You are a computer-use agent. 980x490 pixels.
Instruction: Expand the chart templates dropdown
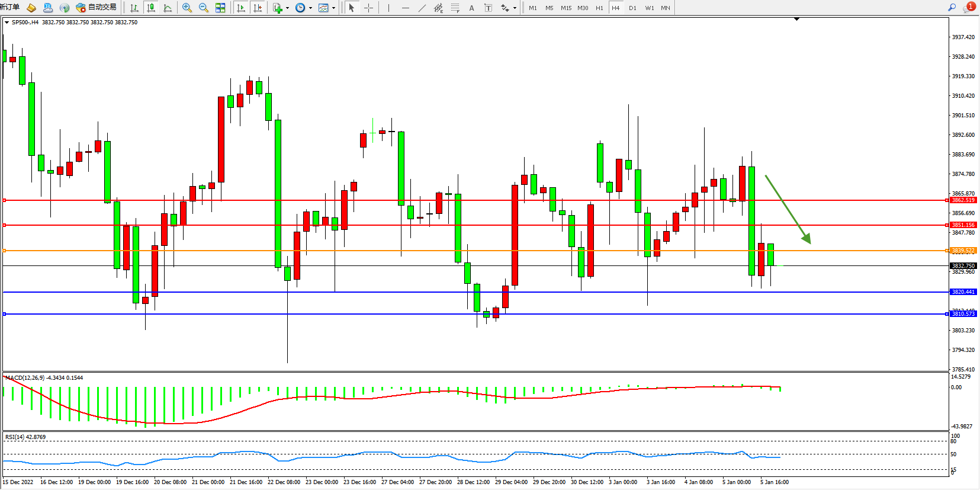(x=334, y=8)
